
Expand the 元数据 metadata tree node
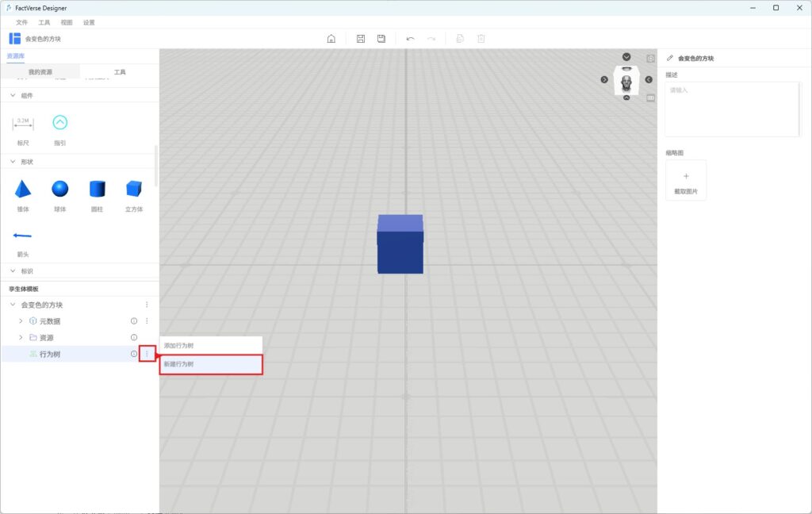[21, 321]
